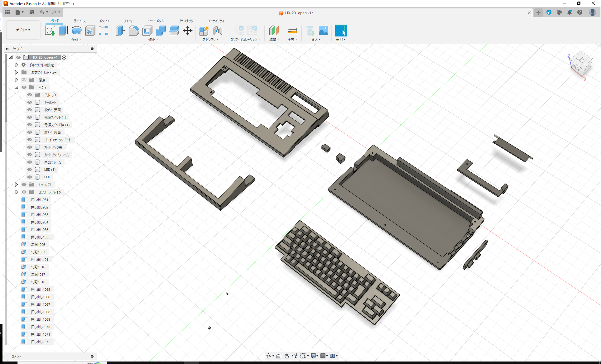
Task: Select the 押し出し931 feature
Action: [41, 199]
